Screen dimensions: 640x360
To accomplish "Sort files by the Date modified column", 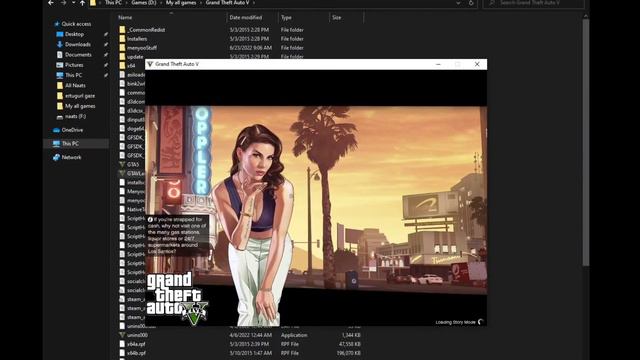I will pyautogui.click(x=246, y=18).
